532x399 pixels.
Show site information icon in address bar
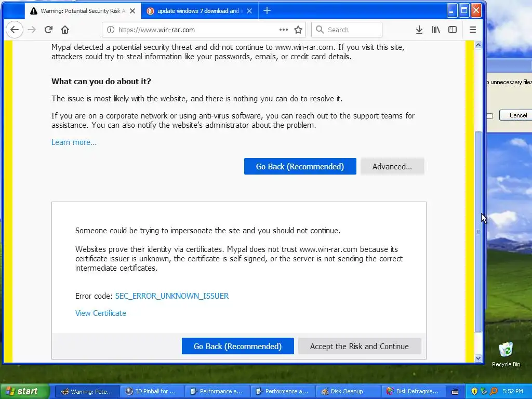tap(110, 30)
